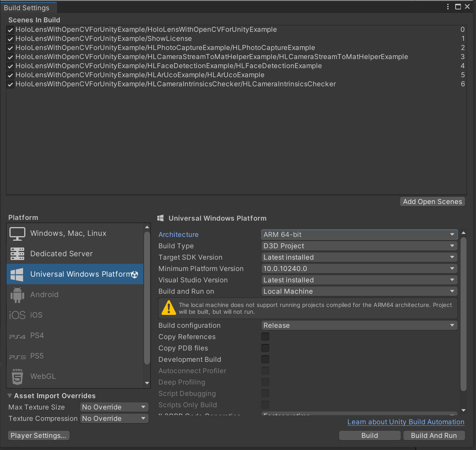This screenshot has height=450, width=476.
Task: Open the Minimum Platform Version dropdown
Action: tap(359, 269)
